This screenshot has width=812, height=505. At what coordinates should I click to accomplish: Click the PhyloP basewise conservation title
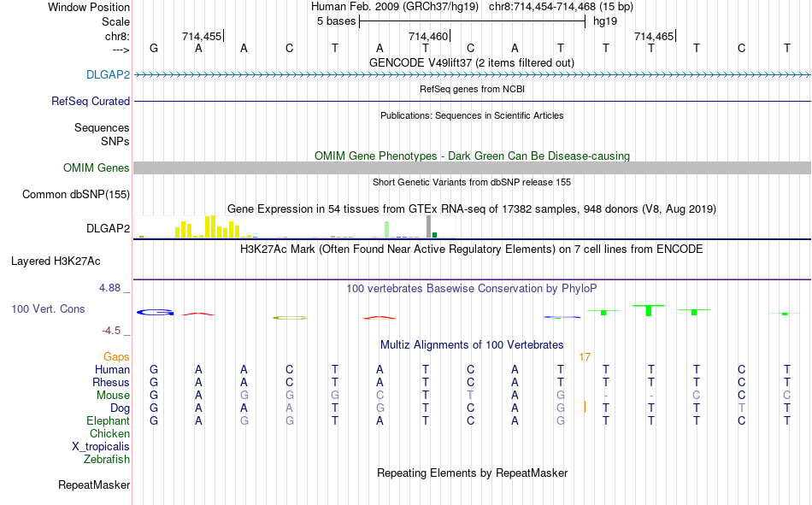click(472, 289)
